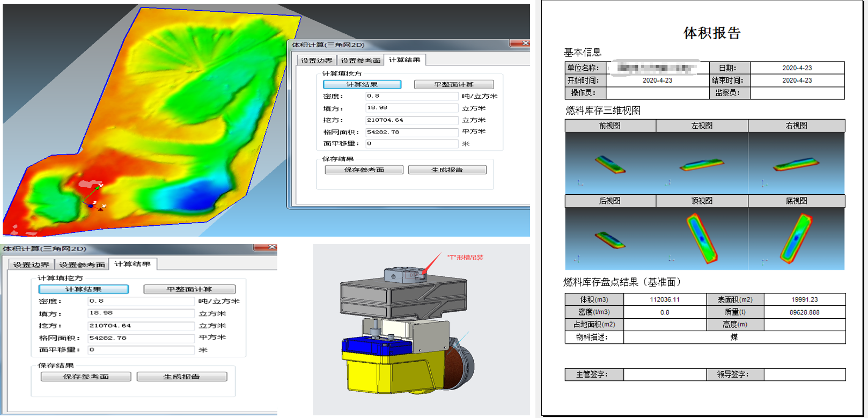This screenshot has height=418, width=868.
Task: Select 计算结果 tab in dialog over terrain map
Action: [x=404, y=60]
